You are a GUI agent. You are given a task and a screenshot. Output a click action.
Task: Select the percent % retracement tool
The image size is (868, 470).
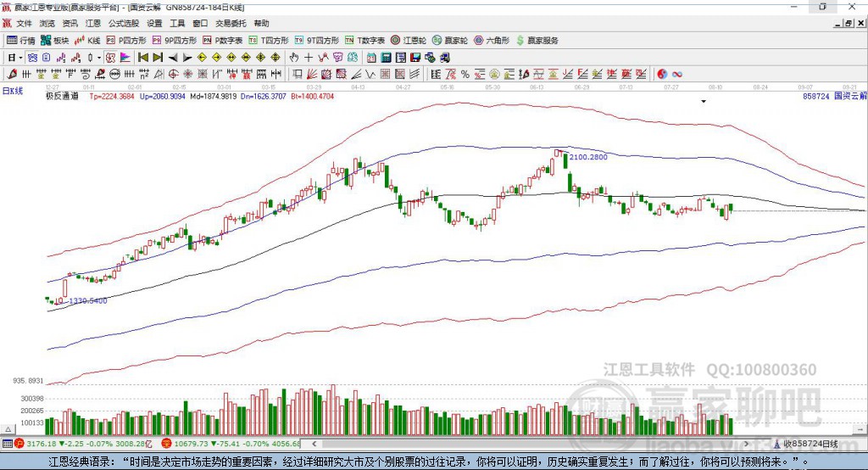coord(465,75)
